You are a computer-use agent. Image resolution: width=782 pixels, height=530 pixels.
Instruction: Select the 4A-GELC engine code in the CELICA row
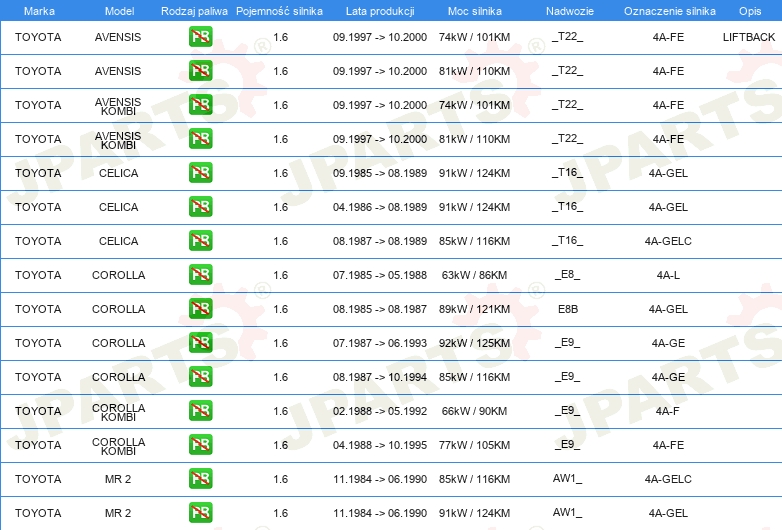[x=668, y=241]
